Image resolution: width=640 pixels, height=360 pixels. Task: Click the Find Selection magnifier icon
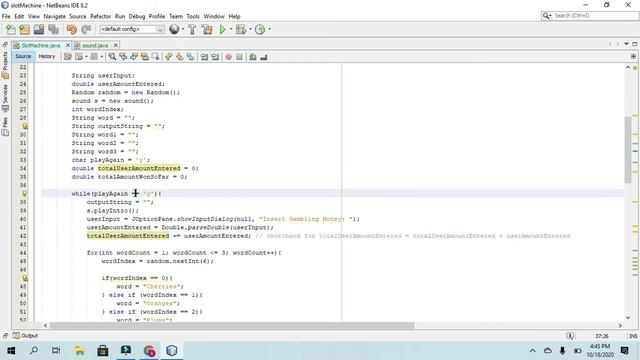coord(112,57)
